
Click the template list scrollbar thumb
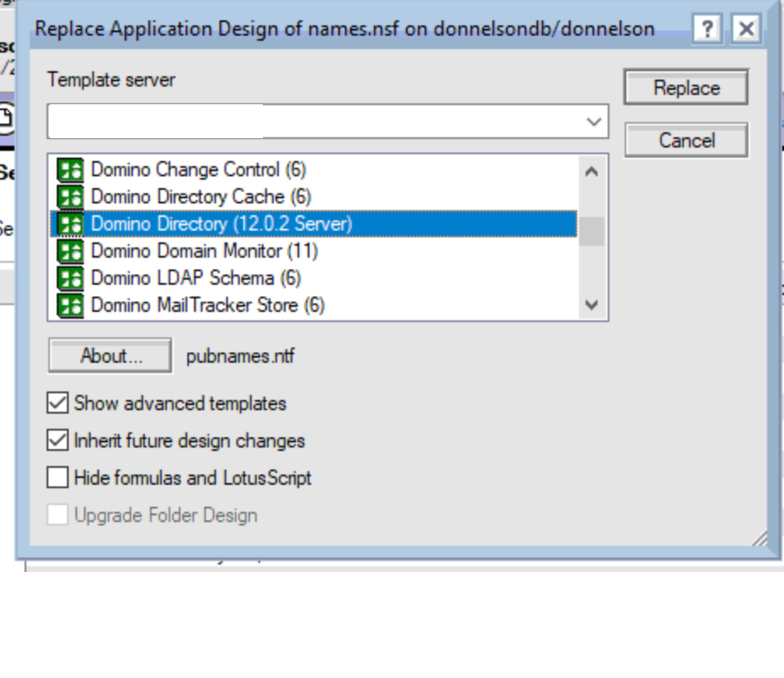point(592,231)
